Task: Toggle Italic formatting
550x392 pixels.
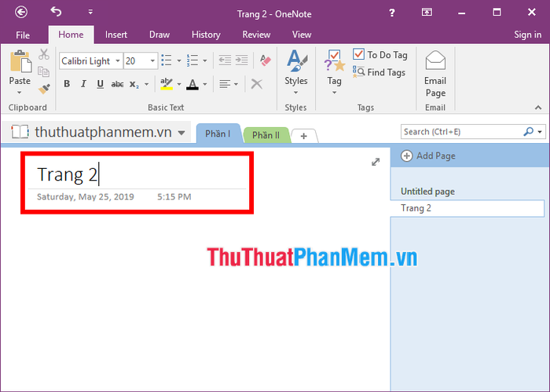Action: tap(83, 84)
